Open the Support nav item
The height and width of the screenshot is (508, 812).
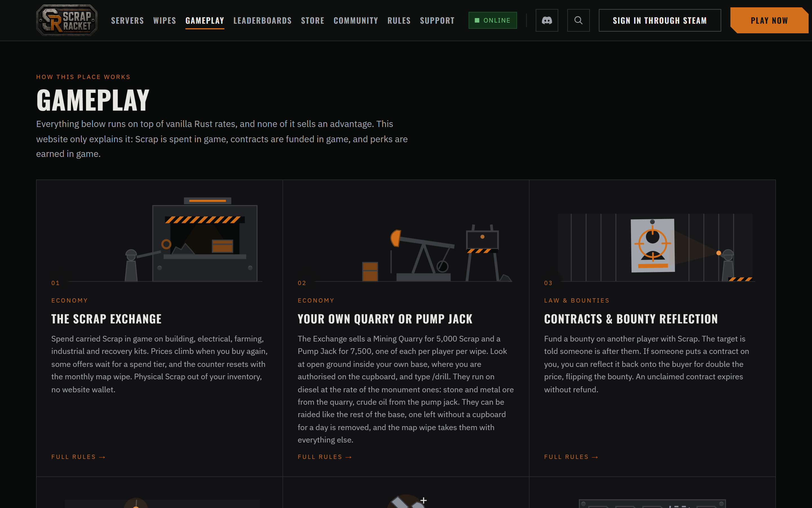click(x=437, y=21)
